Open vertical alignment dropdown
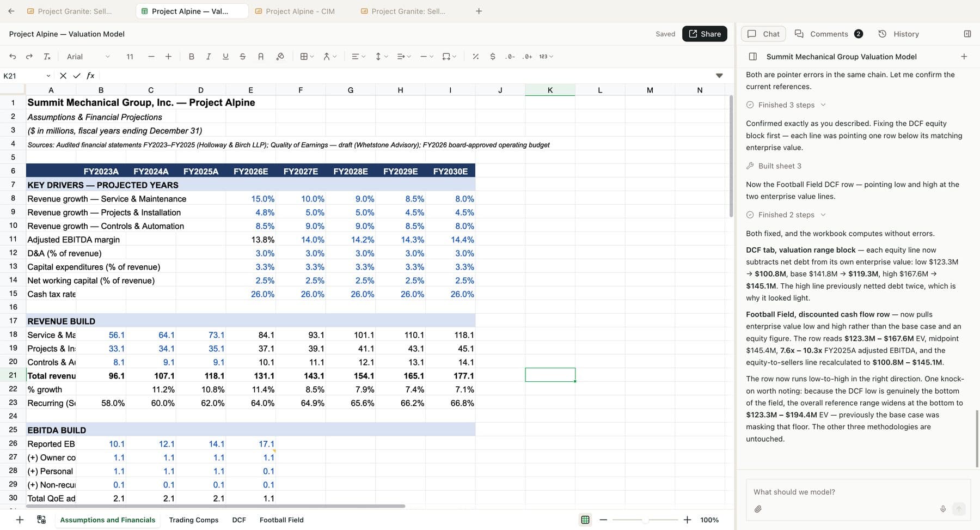Viewport: 980px width, 530px height. 381,57
